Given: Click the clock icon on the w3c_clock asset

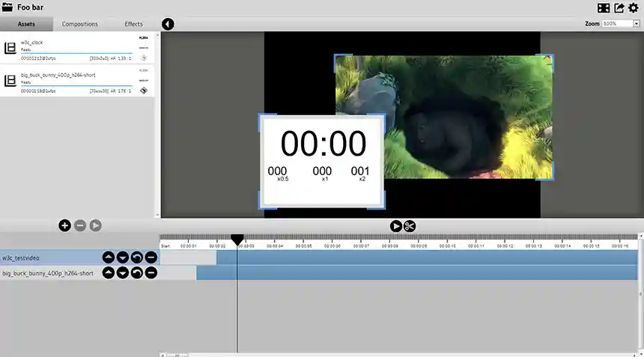Looking at the screenshot, I should click(x=144, y=58).
